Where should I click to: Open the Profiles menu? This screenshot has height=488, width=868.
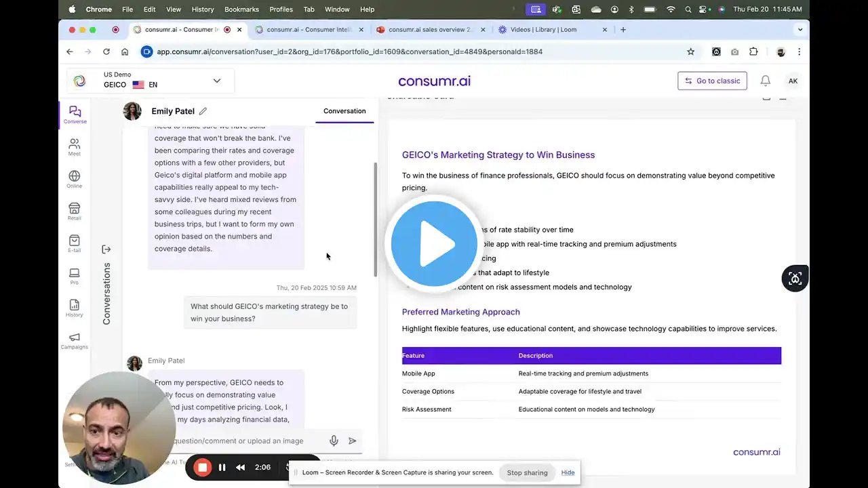(x=281, y=9)
